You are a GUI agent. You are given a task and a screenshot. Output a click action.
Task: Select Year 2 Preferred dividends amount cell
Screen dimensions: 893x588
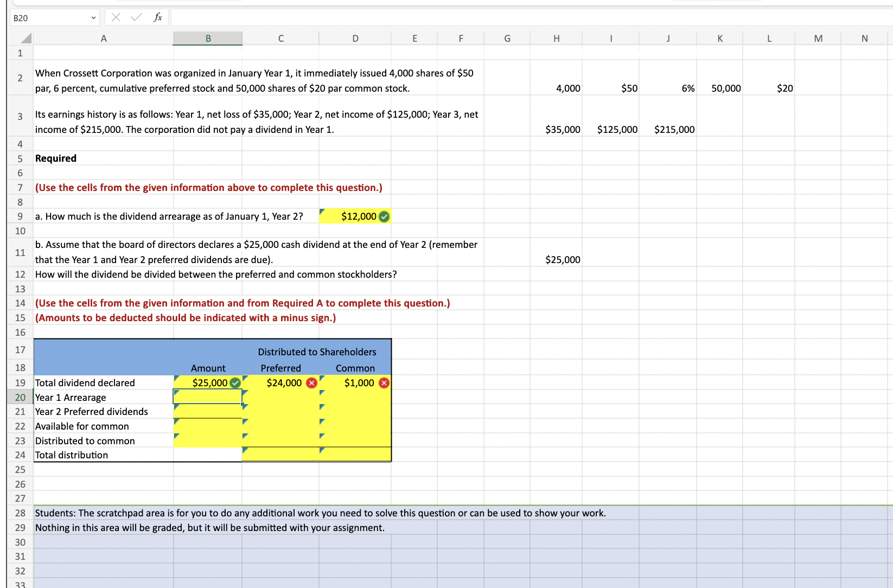[208, 412]
